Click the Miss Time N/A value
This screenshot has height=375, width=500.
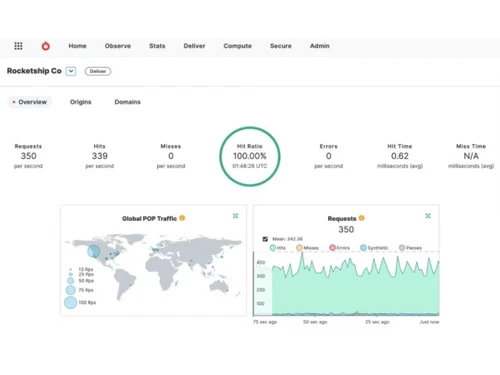pyautogui.click(x=471, y=156)
